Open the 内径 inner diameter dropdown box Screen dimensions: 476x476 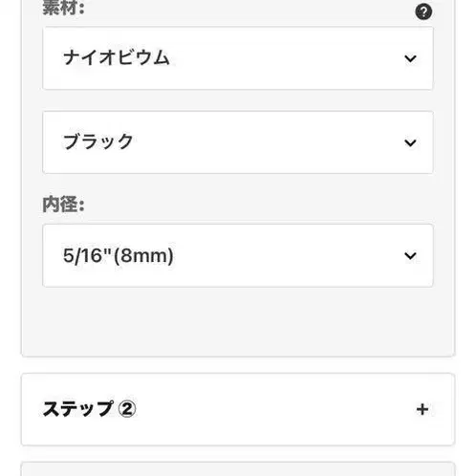pos(238,255)
